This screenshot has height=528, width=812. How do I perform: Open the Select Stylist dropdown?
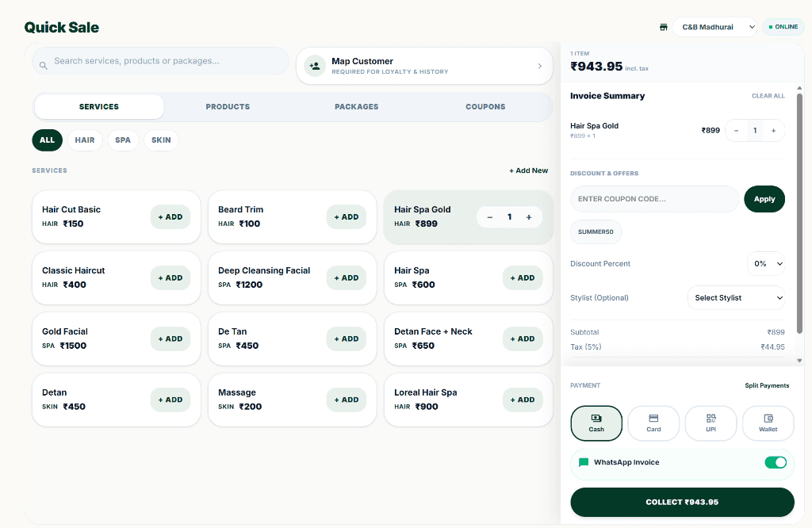click(736, 297)
